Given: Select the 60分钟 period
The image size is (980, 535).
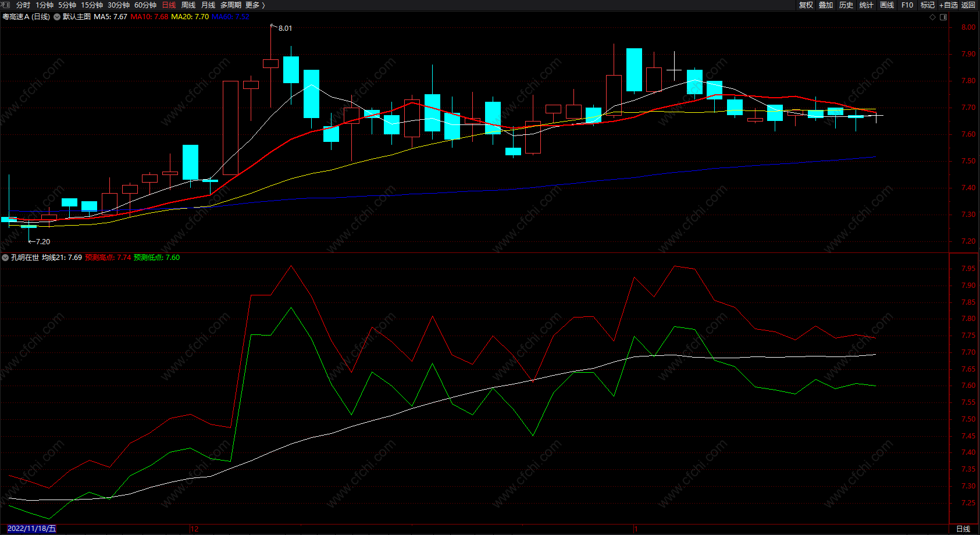Looking at the screenshot, I should click(x=145, y=5).
